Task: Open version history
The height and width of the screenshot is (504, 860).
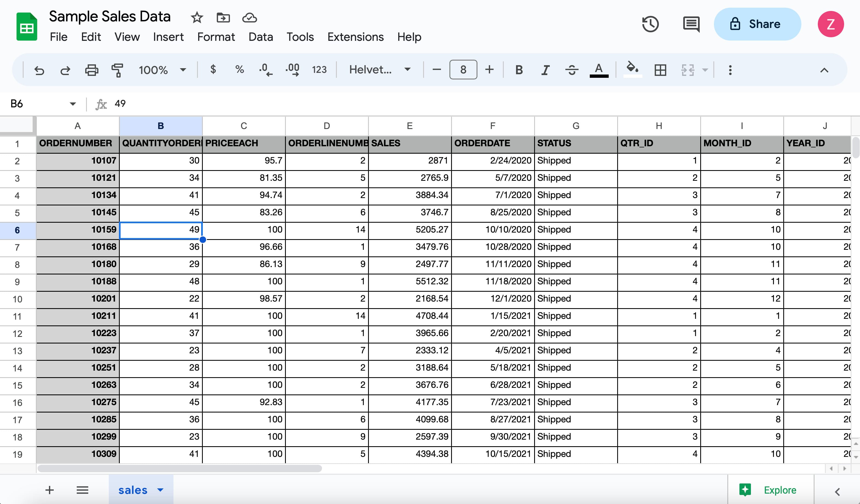Action: 650,24
